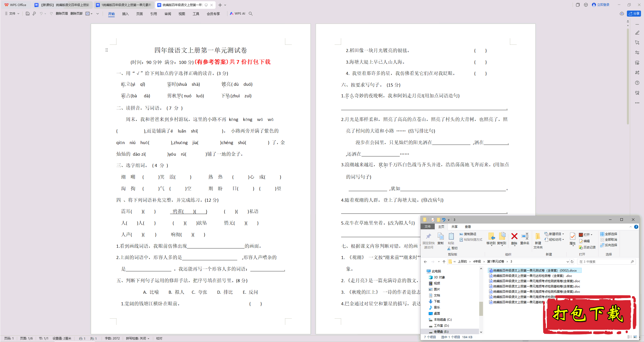Viewport: 644px width, 342px height.
Task: Click the shirt skin icon in right sidebar
Action: [637, 93]
